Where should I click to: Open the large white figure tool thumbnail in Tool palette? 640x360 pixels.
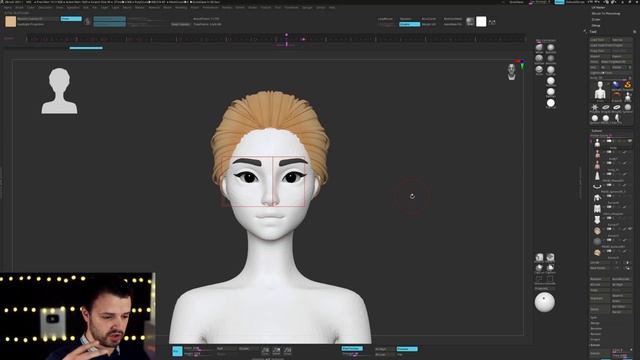600,91
